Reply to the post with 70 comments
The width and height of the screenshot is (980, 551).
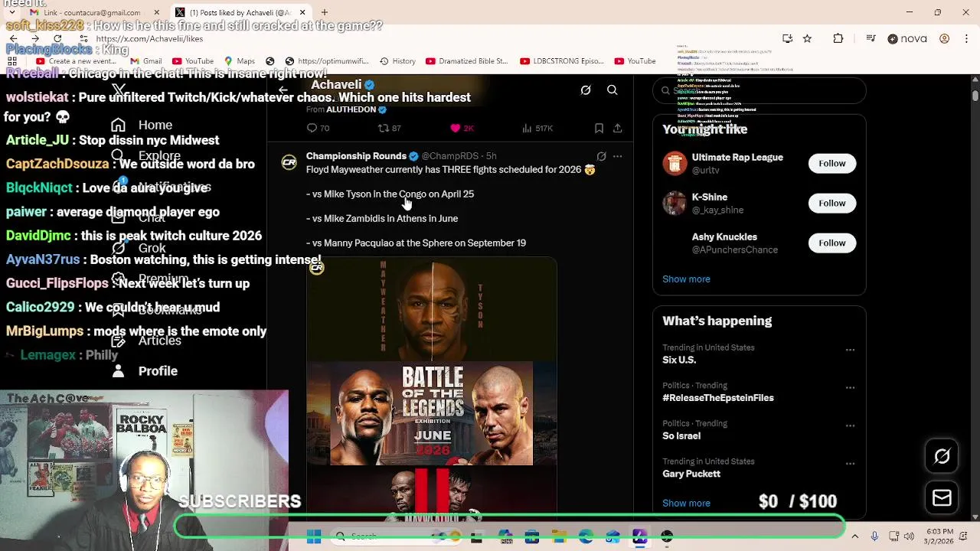[x=318, y=129]
